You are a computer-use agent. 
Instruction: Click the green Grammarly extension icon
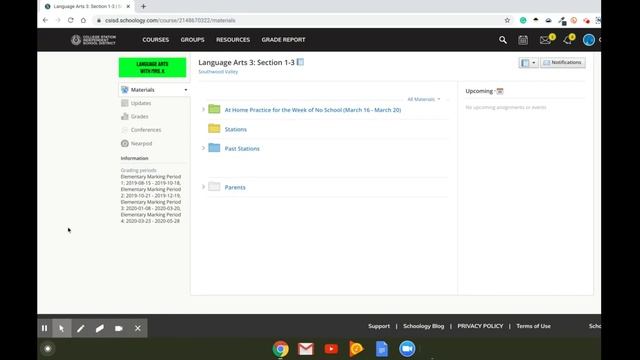(523, 20)
